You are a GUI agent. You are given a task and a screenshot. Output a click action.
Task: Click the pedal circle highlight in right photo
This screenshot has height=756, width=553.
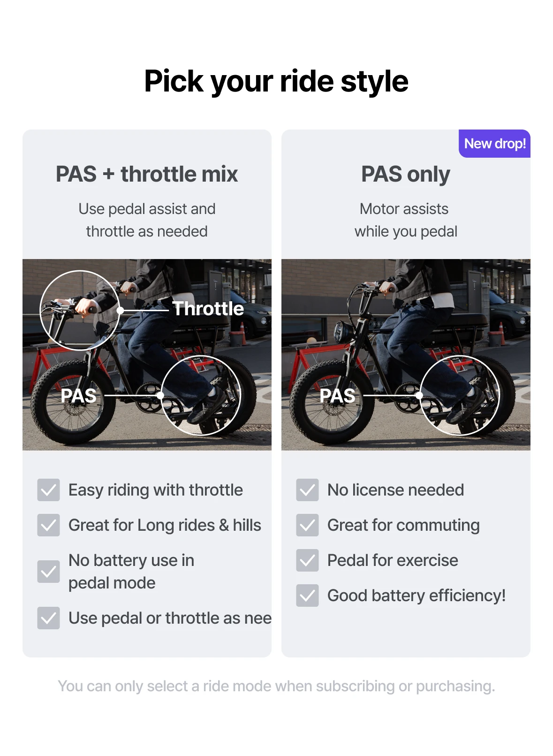(x=460, y=395)
